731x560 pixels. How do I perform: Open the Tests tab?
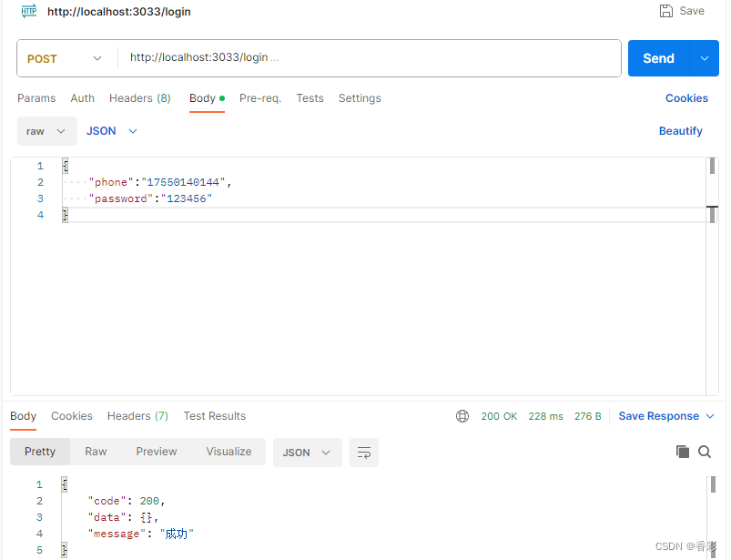[310, 98]
